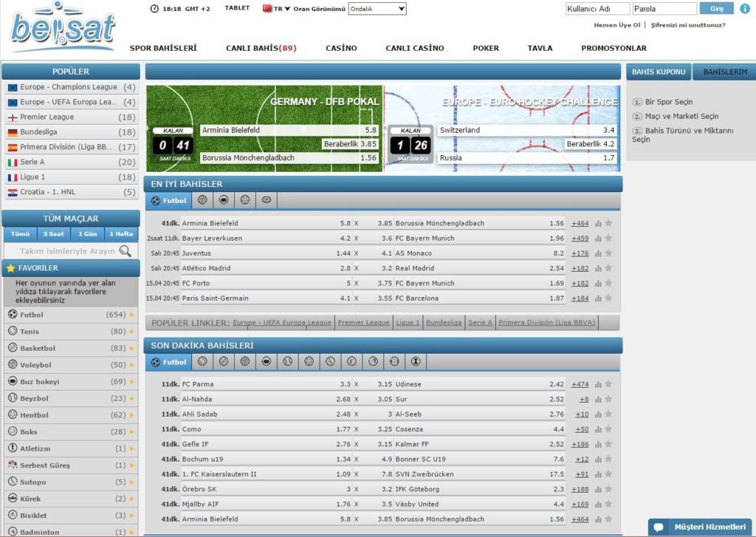Click the Betsat logo

(63, 27)
